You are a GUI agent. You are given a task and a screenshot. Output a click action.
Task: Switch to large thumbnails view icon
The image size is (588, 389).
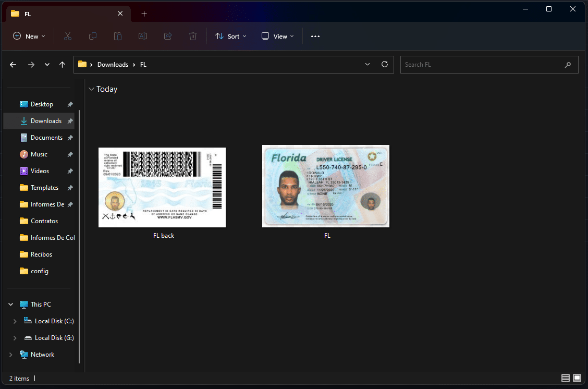577,378
